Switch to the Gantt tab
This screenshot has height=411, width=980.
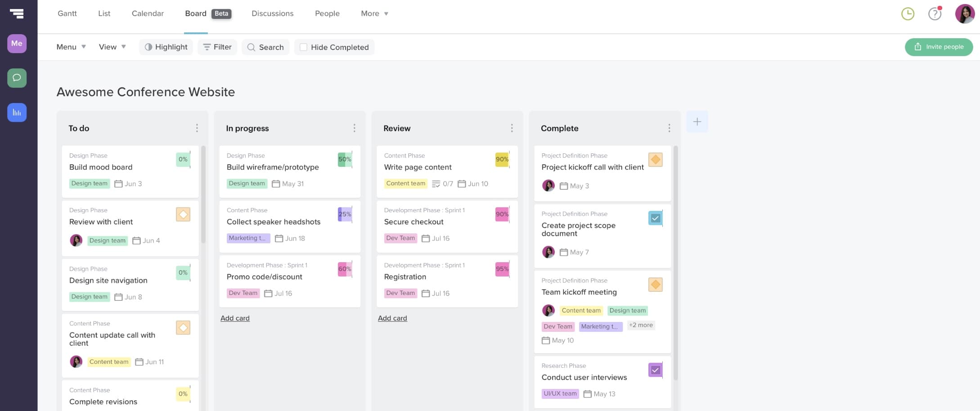tap(67, 13)
